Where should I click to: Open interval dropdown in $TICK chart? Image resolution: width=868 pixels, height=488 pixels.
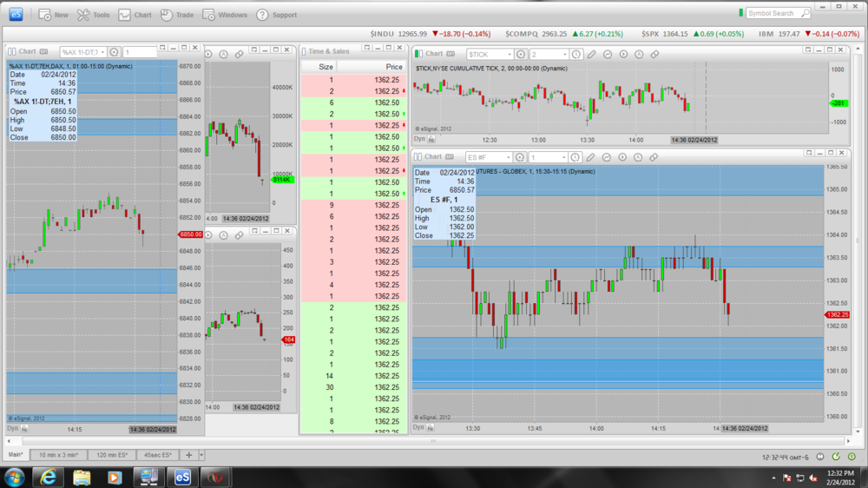(565, 55)
